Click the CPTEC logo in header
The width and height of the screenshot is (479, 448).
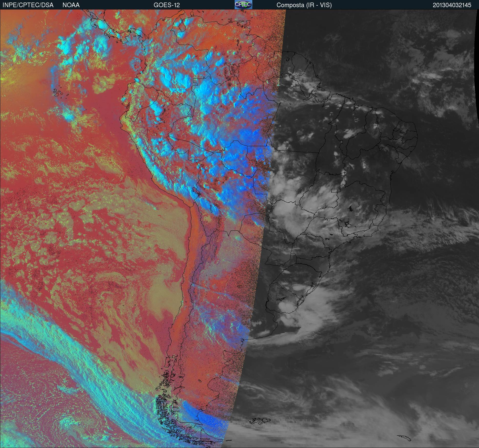(243, 5)
